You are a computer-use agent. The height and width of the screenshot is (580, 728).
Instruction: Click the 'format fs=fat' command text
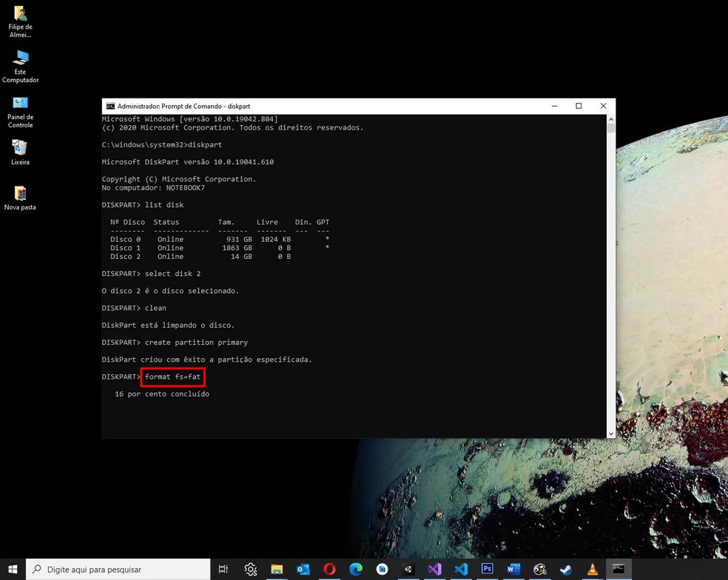click(172, 377)
